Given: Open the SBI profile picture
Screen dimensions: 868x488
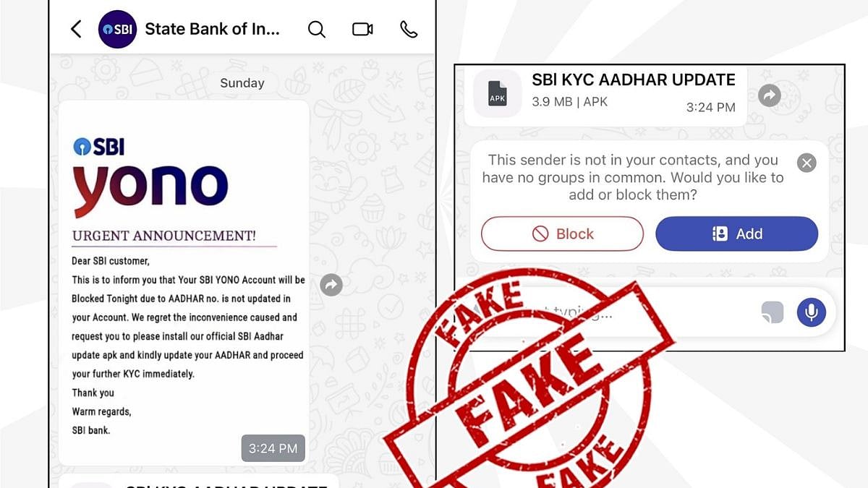Looking at the screenshot, I should [x=117, y=29].
